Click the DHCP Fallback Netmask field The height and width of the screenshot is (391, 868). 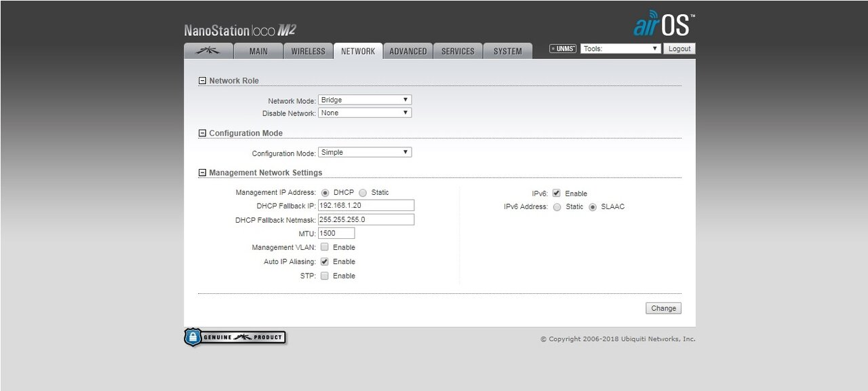point(366,219)
